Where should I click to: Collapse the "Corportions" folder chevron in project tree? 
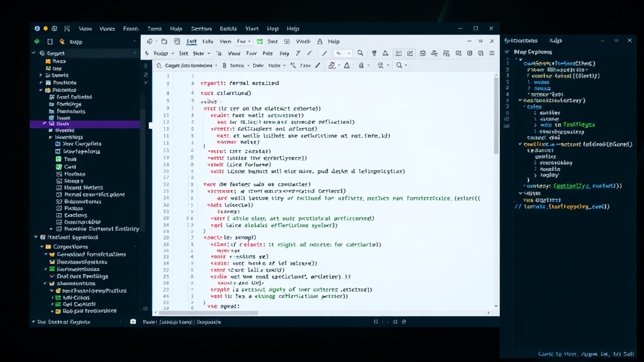pos(42,246)
